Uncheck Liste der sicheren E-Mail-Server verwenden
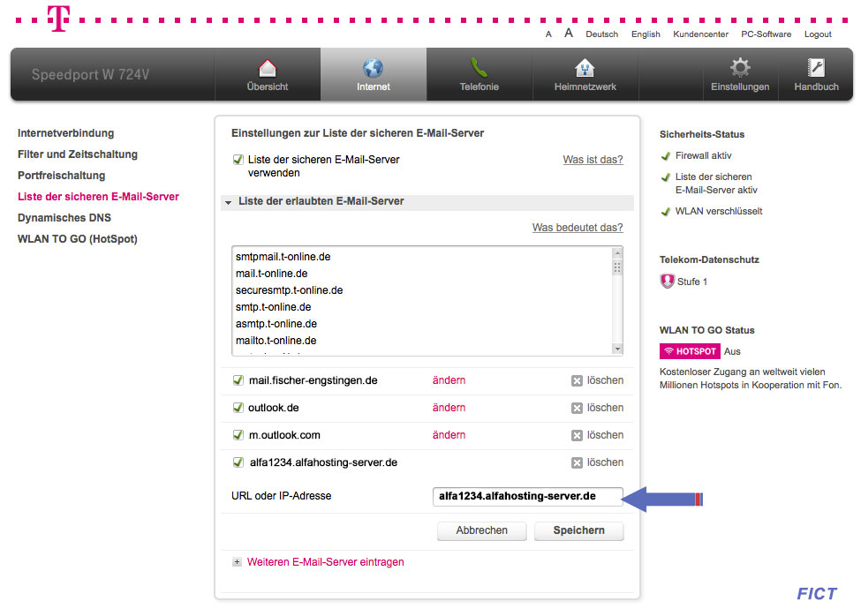861x616 pixels. click(x=238, y=160)
